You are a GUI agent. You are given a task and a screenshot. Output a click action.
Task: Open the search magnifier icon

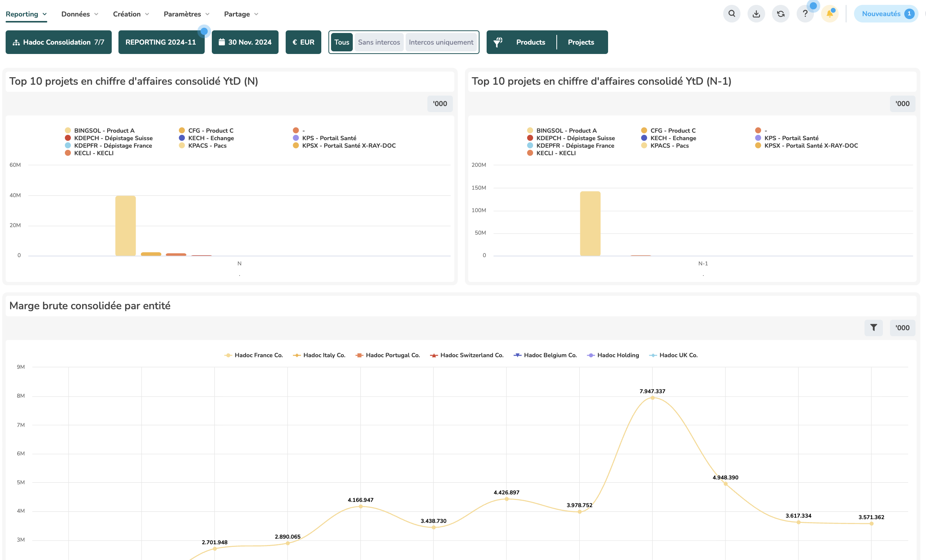click(731, 14)
